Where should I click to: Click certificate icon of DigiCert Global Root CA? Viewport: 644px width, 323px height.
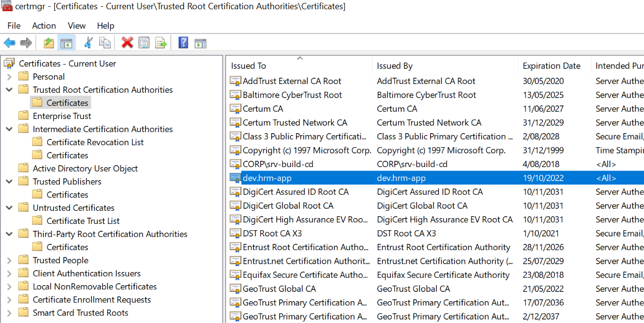coord(235,206)
